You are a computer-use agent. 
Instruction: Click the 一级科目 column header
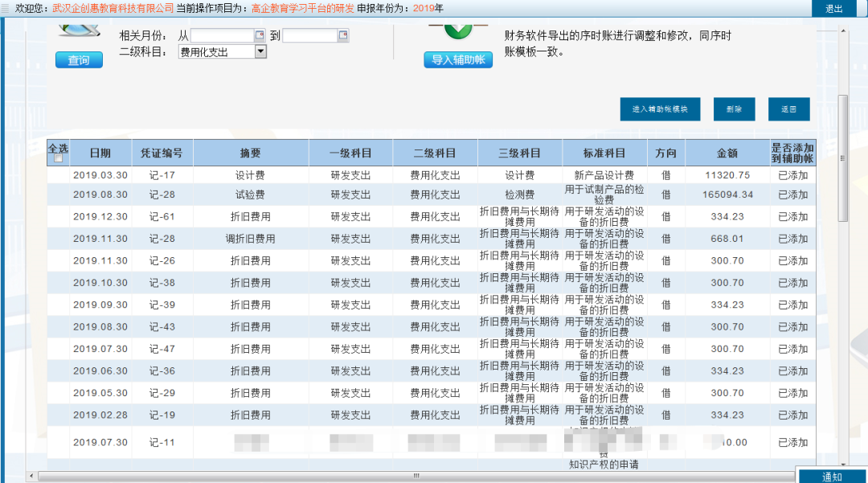coord(350,153)
